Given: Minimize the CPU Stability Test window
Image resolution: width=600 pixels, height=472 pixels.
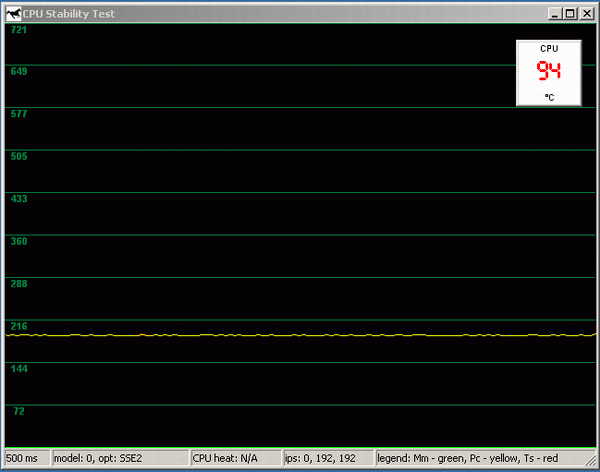Looking at the screenshot, I should (553, 13).
